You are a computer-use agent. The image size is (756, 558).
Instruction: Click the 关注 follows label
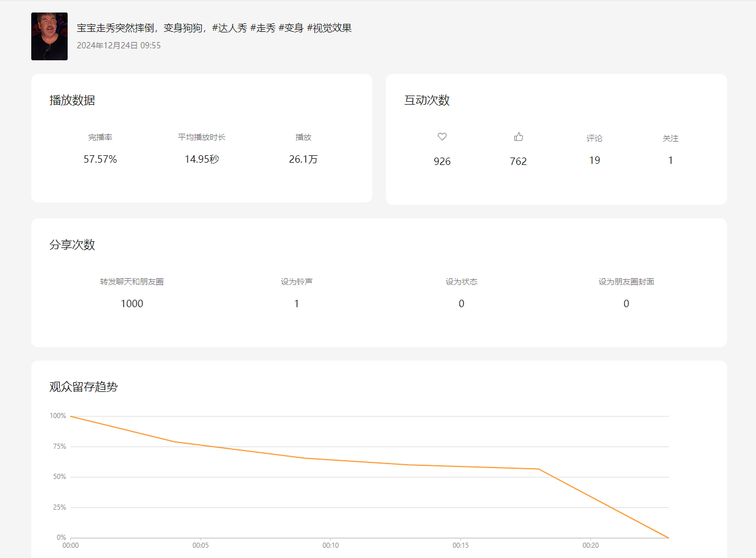point(670,138)
